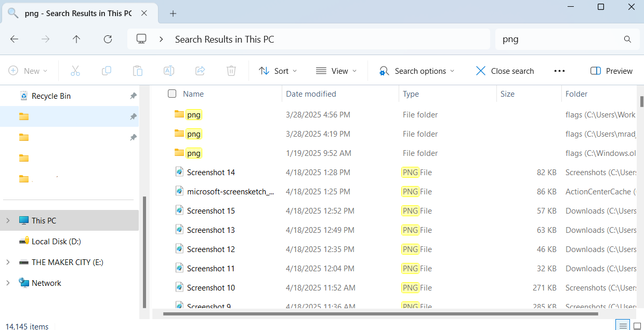Viewport: 644px width, 330px height.
Task: Expand Search options dropdown
Action: 417,71
